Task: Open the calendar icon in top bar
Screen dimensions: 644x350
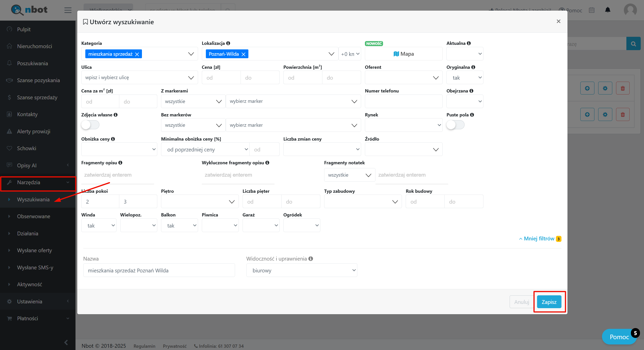Action: coord(592,10)
